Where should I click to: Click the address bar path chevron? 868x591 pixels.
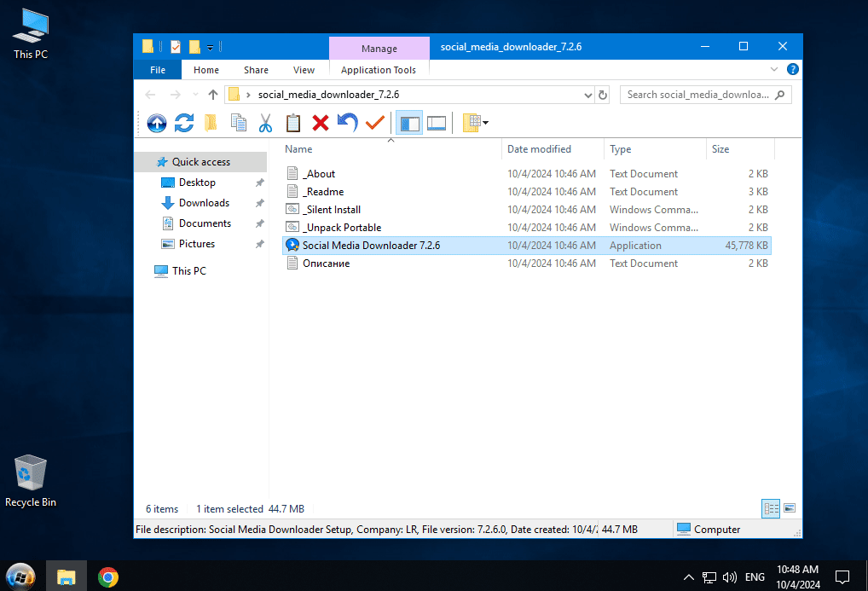(x=249, y=95)
